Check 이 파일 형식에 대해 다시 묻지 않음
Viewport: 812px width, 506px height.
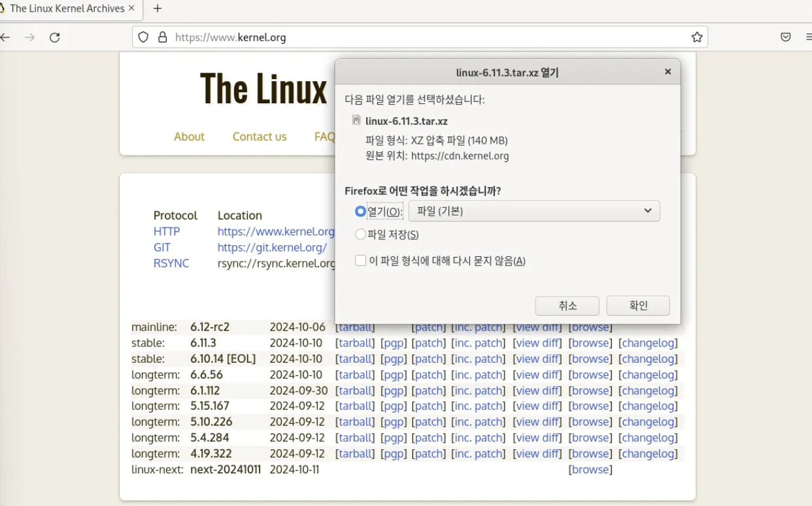coord(360,260)
